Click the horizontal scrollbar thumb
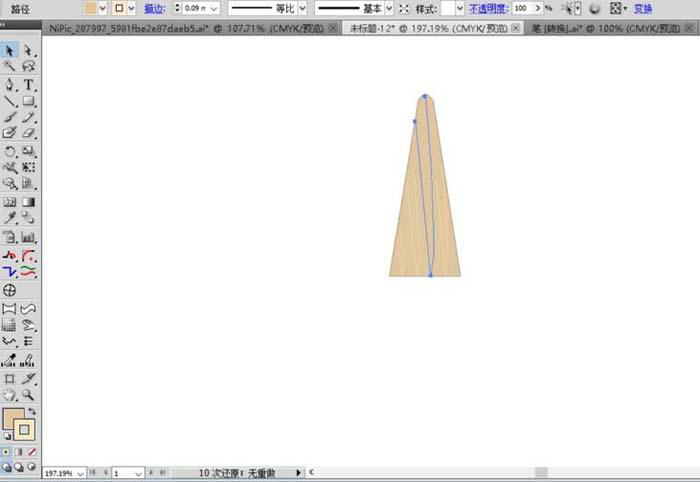Screen dimensions: 700x482 click(x=541, y=472)
